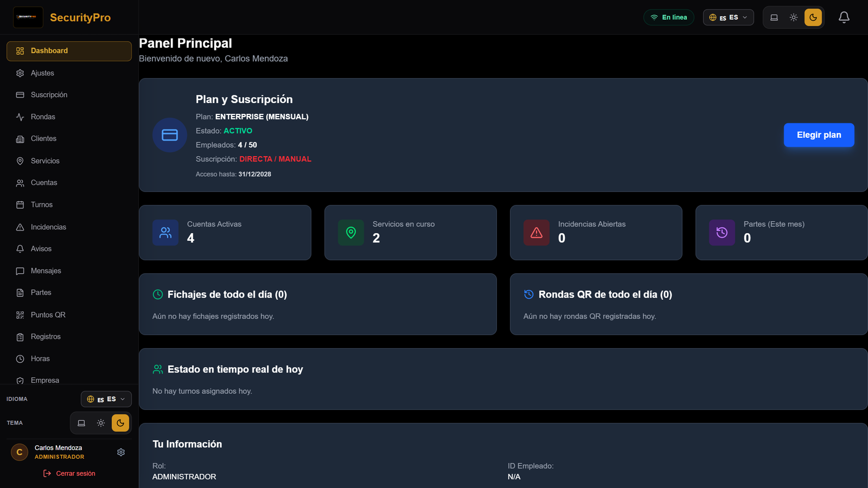868x488 pixels.
Task: Click the people icon beside Estado en tiempo real
Action: 158,369
